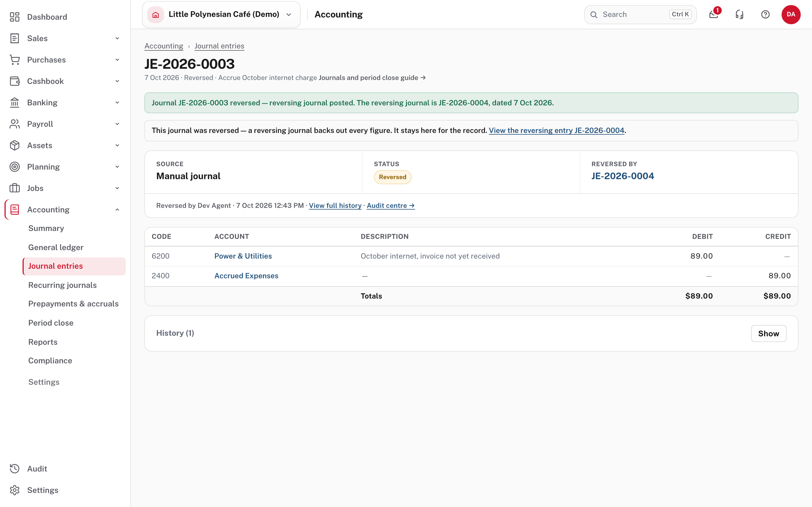Open the help question-mark icon

765,14
